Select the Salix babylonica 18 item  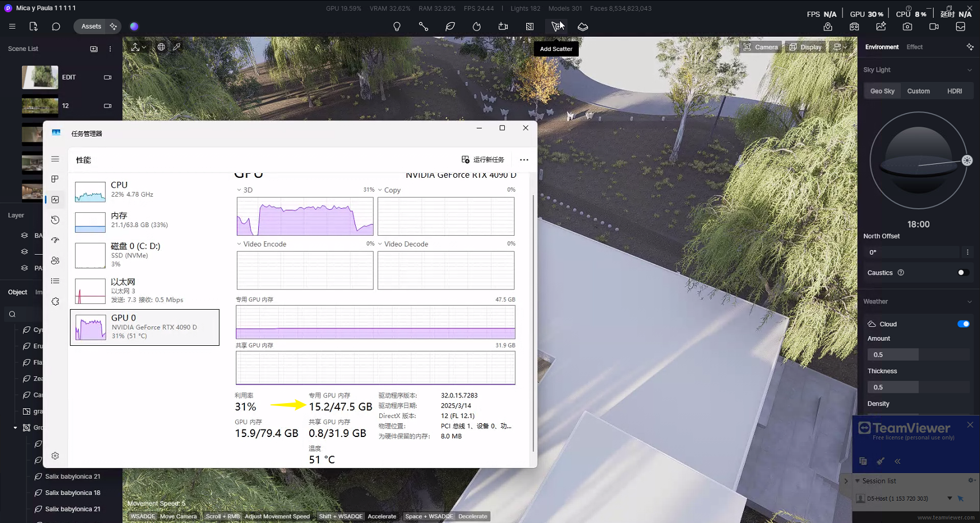pos(73,493)
